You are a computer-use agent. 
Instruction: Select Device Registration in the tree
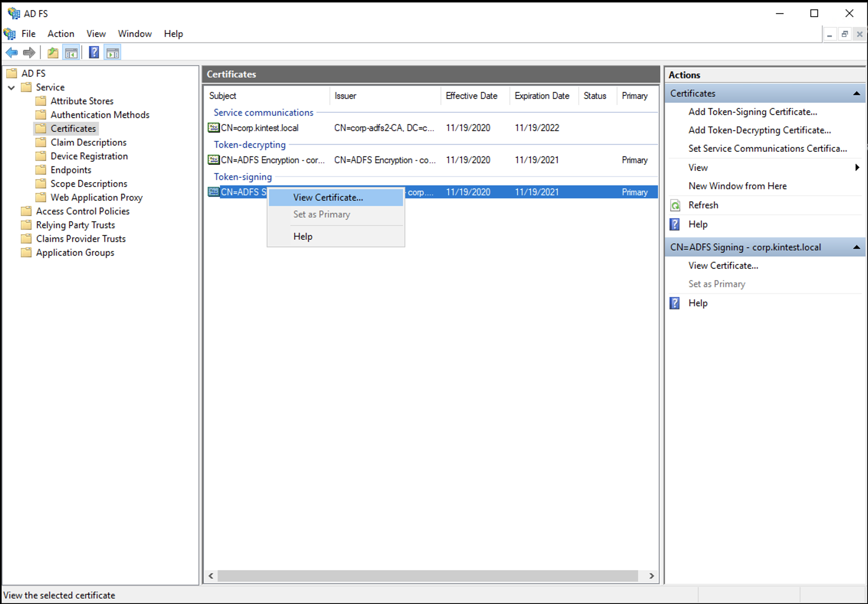coord(89,156)
